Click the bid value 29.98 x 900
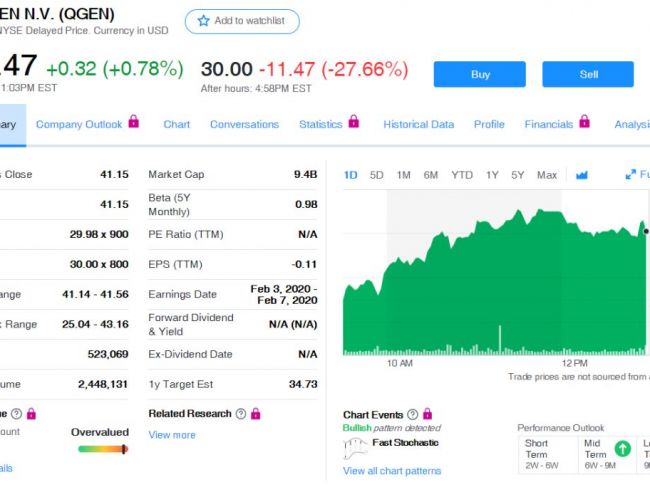650x487 pixels. tap(99, 234)
